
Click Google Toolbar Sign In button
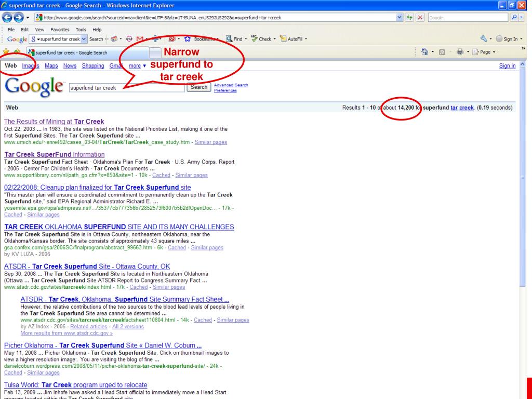click(507, 39)
